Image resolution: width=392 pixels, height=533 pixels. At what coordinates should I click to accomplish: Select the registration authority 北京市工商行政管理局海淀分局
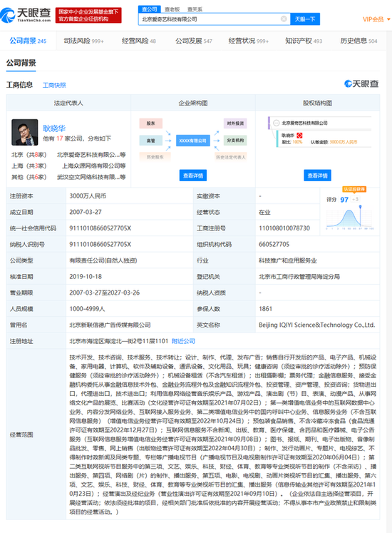pyautogui.click(x=299, y=276)
